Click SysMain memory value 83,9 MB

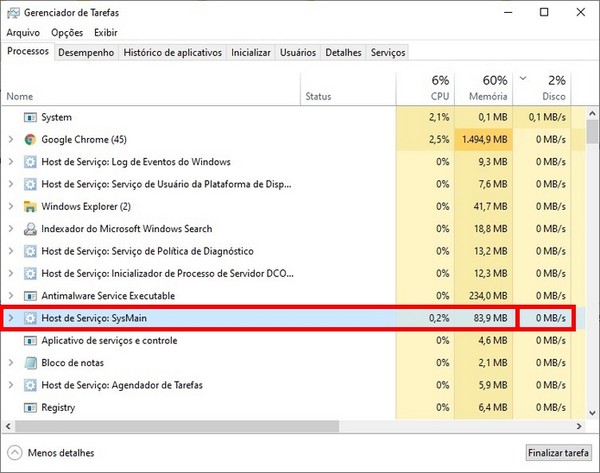click(x=491, y=318)
